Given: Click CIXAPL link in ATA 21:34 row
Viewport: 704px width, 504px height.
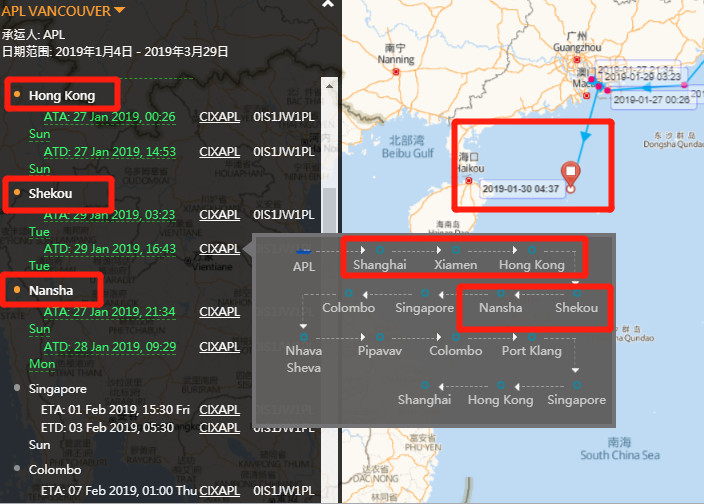Looking at the screenshot, I should coord(220,311).
